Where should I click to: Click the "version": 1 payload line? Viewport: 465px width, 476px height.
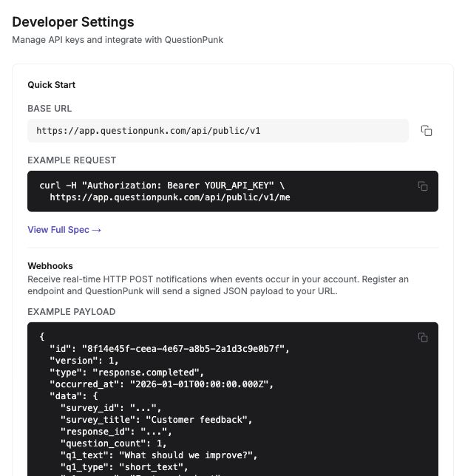(84, 361)
